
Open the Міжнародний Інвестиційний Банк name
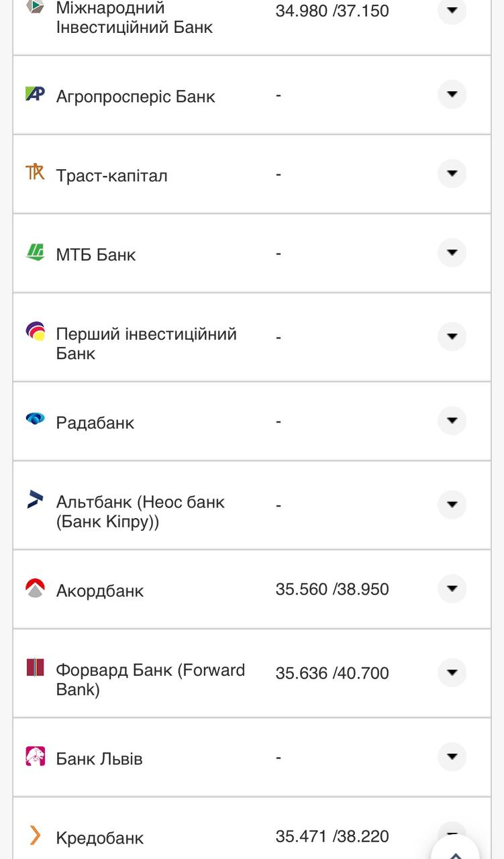pos(134,17)
